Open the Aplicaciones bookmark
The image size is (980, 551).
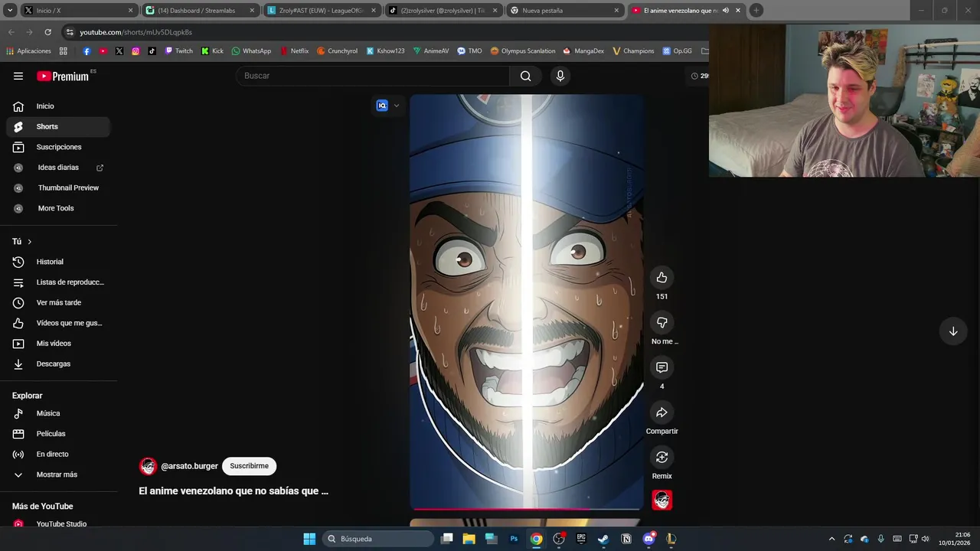[x=28, y=51]
